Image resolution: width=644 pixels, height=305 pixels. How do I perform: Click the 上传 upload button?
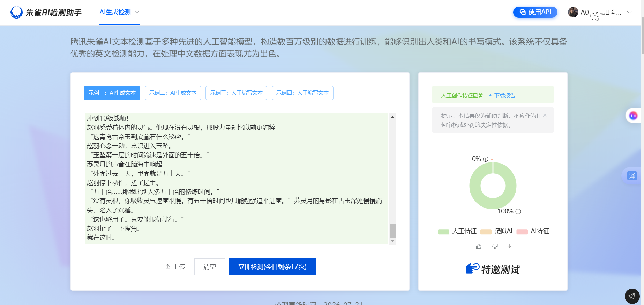pyautogui.click(x=175, y=267)
